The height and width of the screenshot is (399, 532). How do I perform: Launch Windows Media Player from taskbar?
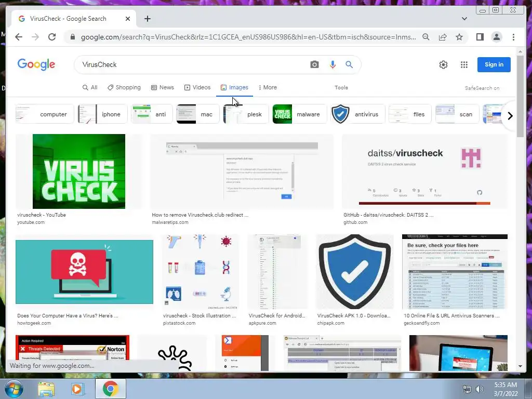click(x=77, y=389)
